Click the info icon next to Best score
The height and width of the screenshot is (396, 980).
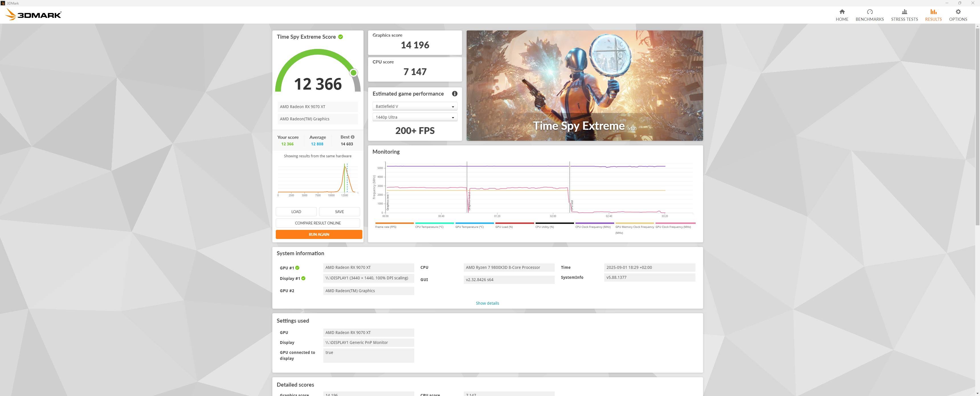point(353,137)
